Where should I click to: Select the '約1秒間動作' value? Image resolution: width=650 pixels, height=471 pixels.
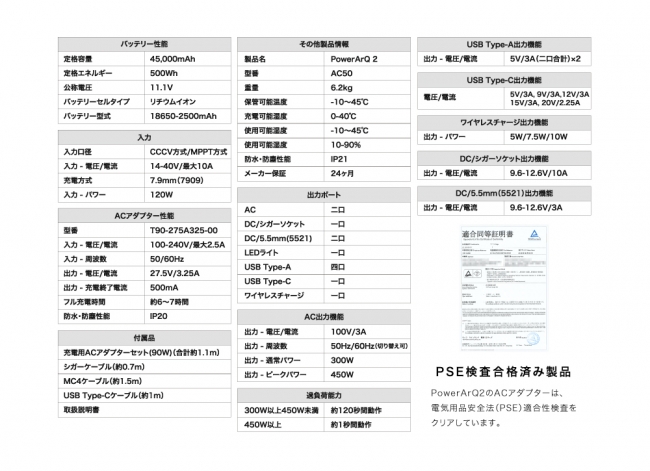351,425
